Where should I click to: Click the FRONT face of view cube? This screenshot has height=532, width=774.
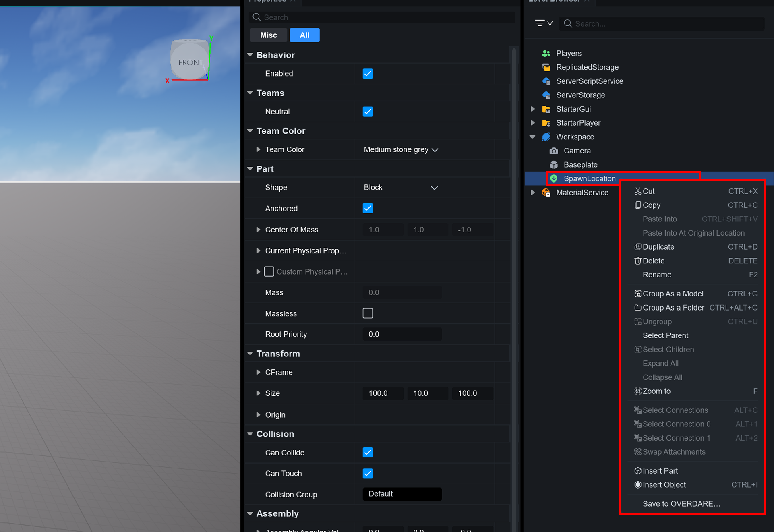click(190, 62)
